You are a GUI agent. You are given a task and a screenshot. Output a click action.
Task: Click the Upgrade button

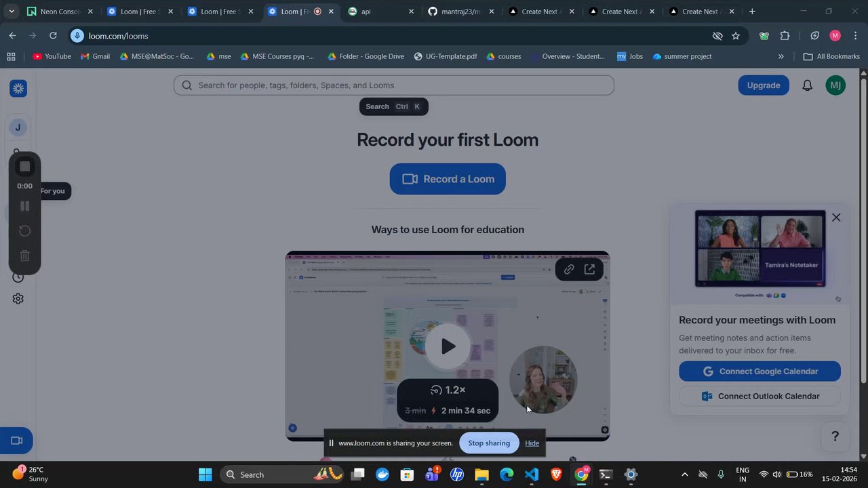pos(764,85)
